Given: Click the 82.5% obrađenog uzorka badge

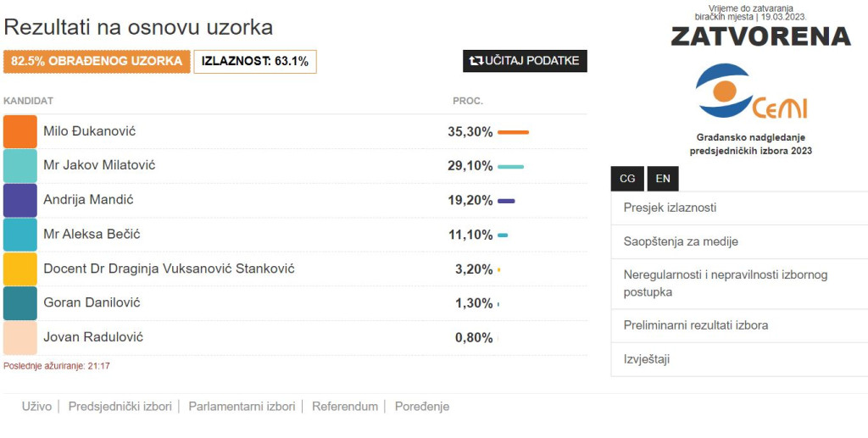Looking at the screenshot, I should (97, 61).
